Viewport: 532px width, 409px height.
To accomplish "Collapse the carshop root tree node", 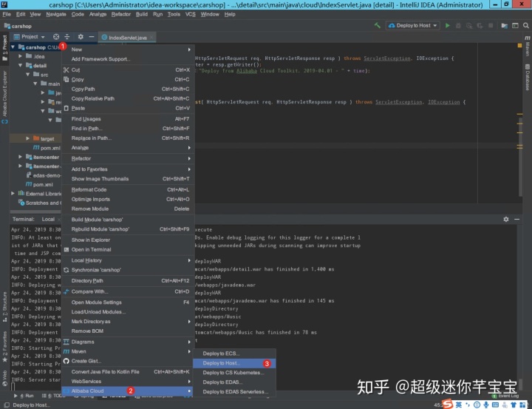I will (x=13, y=47).
